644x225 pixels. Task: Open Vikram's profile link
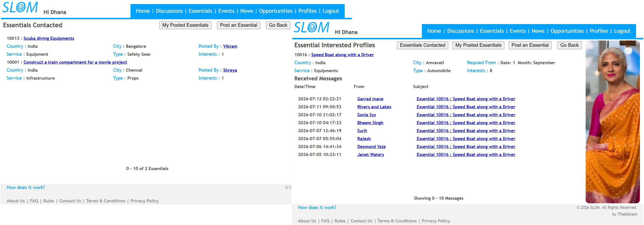(x=230, y=46)
